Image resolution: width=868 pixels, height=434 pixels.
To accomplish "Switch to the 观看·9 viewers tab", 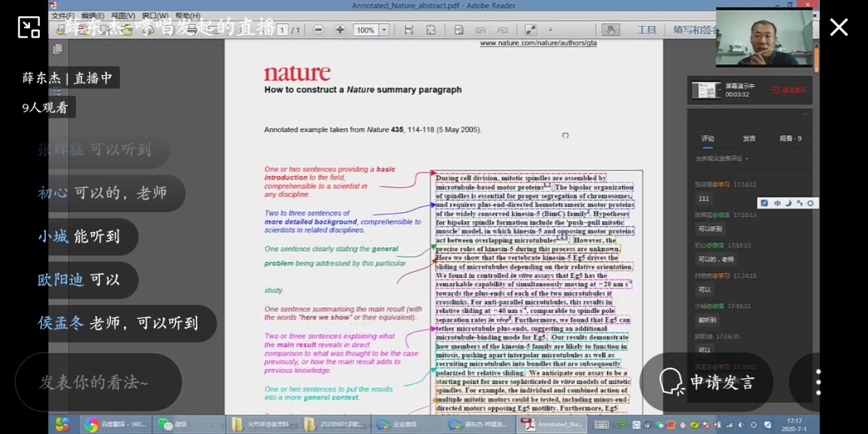I will pyautogui.click(x=790, y=138).
